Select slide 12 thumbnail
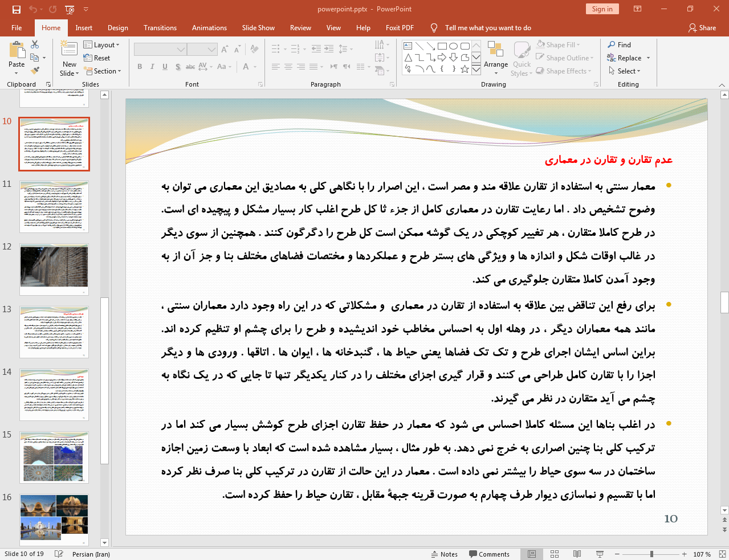 [x=54, y=269]
